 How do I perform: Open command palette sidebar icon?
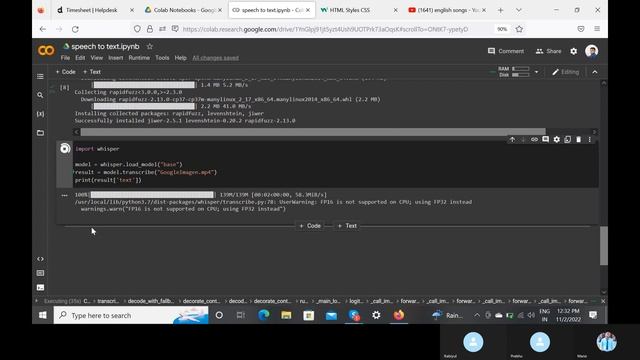click(40, 273)
